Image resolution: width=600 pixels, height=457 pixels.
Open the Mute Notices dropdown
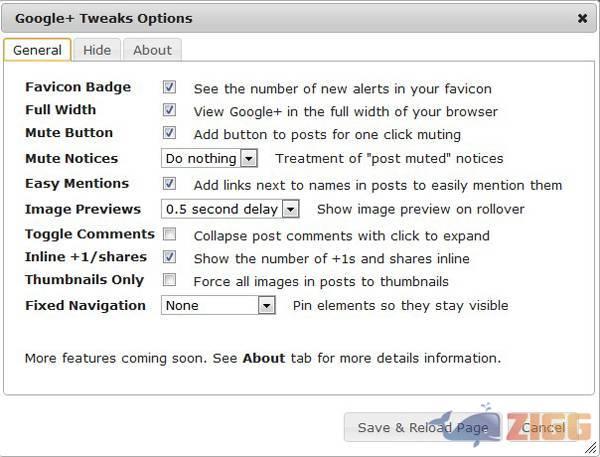coord(210,158)
